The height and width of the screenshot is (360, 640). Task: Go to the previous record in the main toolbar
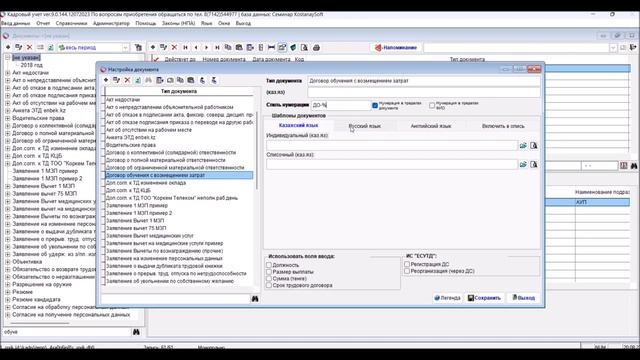(196, 47)
